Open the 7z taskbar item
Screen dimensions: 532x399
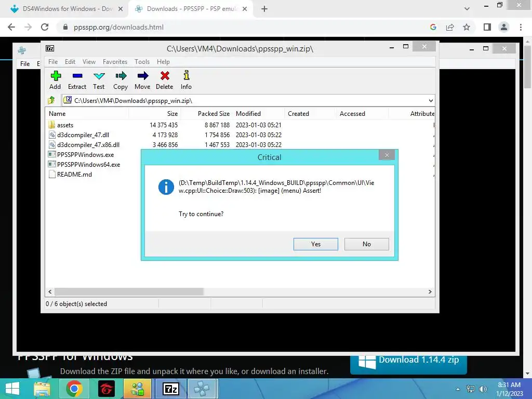(x=170, y=389)
